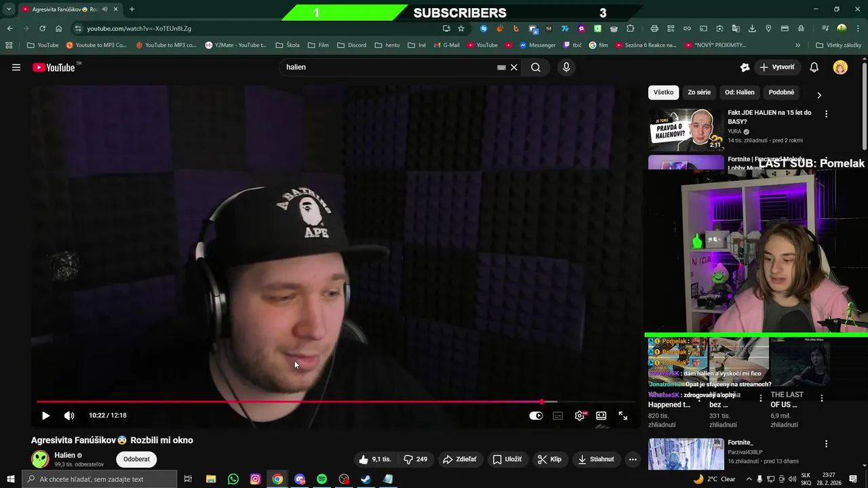Open G-Mail bookmark

point(446,45)
